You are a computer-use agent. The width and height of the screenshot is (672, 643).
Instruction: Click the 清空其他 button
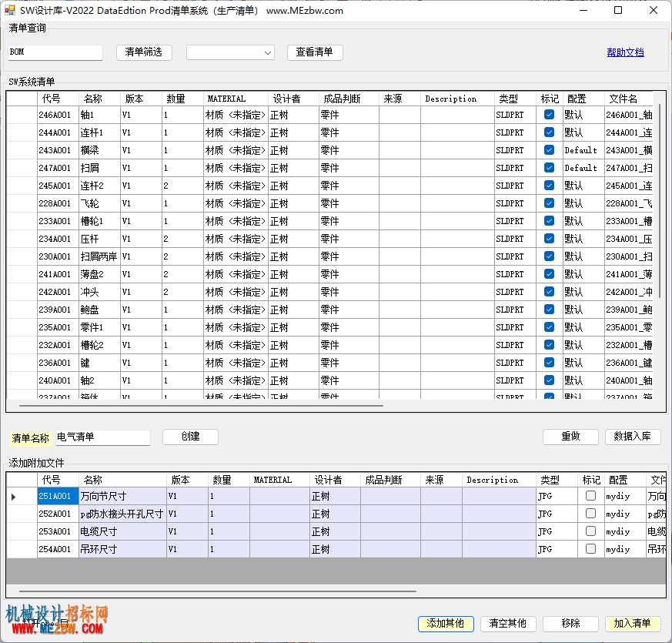pyautogui.click(x=508, y=624)
